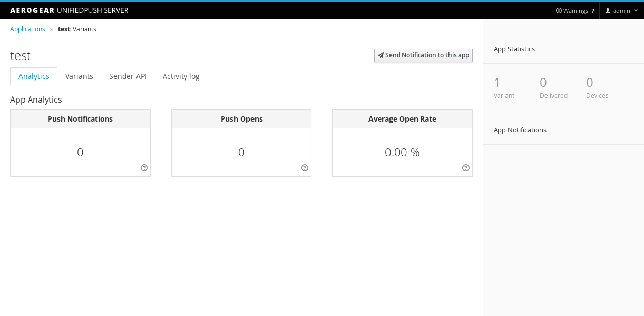Click the admin user icon
644x316 pixels.
[x=608, y=11]
